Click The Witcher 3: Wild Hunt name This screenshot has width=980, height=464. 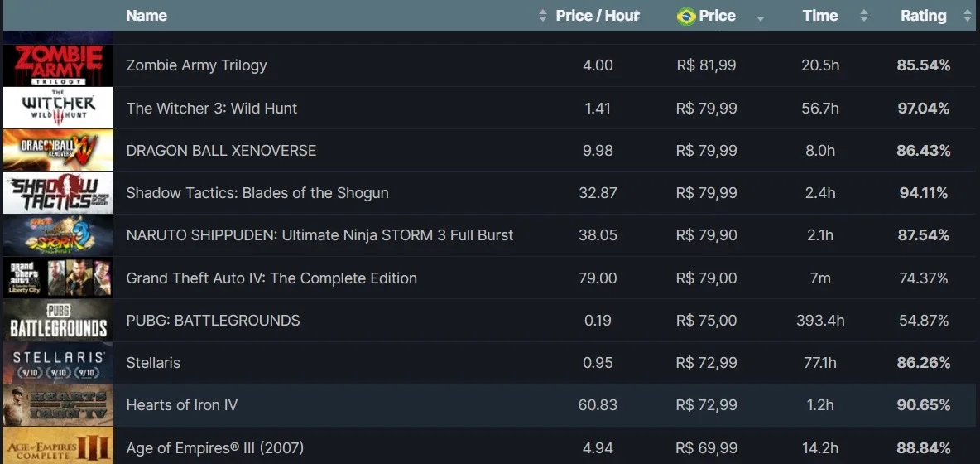click(212, 109)
